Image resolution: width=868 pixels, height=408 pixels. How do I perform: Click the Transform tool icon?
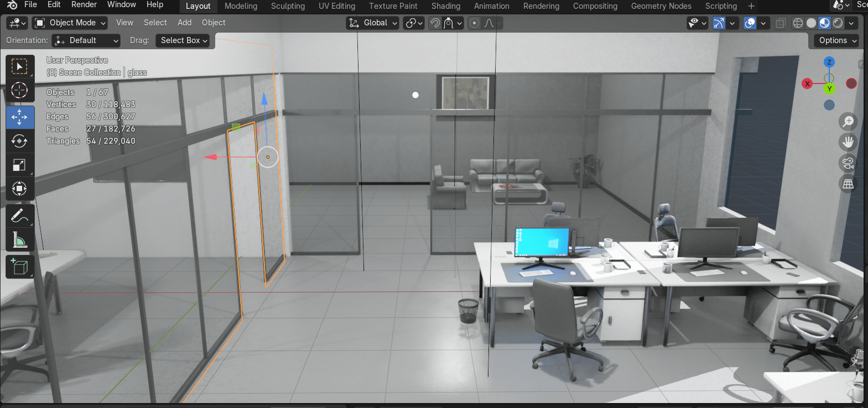coord(19,189)
